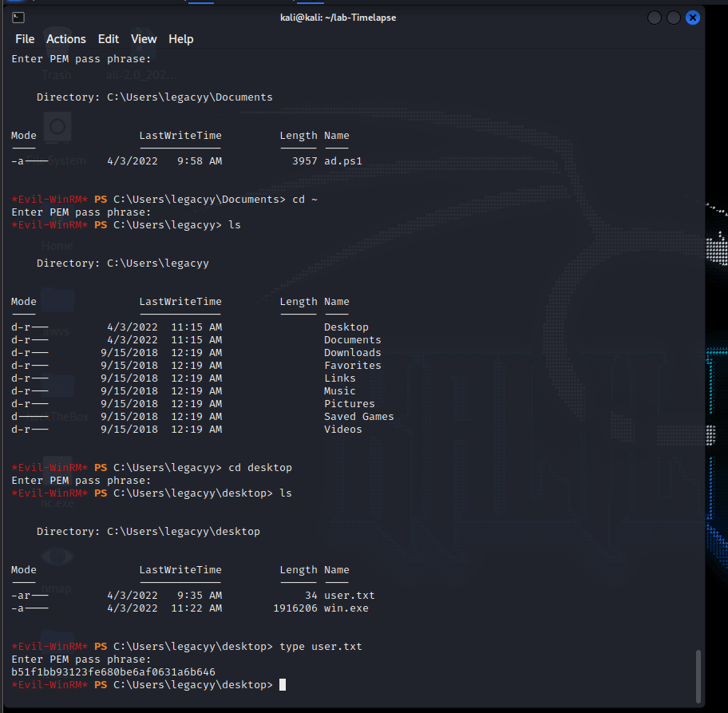This screenshot has width=728, height=713.
Task: Click the Saved Games directory entry
Action: pyautogui.click(x=359, y=417)
